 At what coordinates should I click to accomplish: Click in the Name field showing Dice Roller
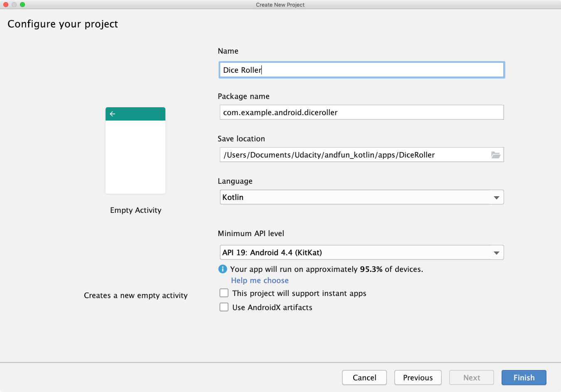[x=362, y=69]
